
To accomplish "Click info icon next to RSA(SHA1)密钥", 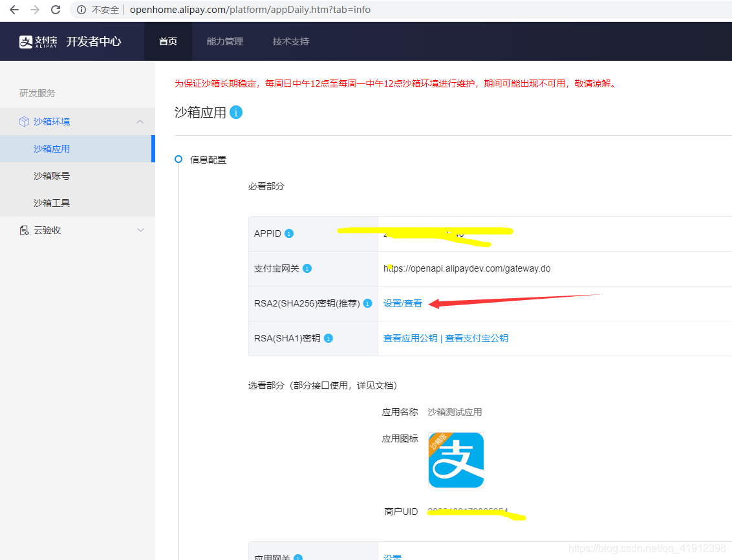I will pyautogui.click(x=328, y=339).
